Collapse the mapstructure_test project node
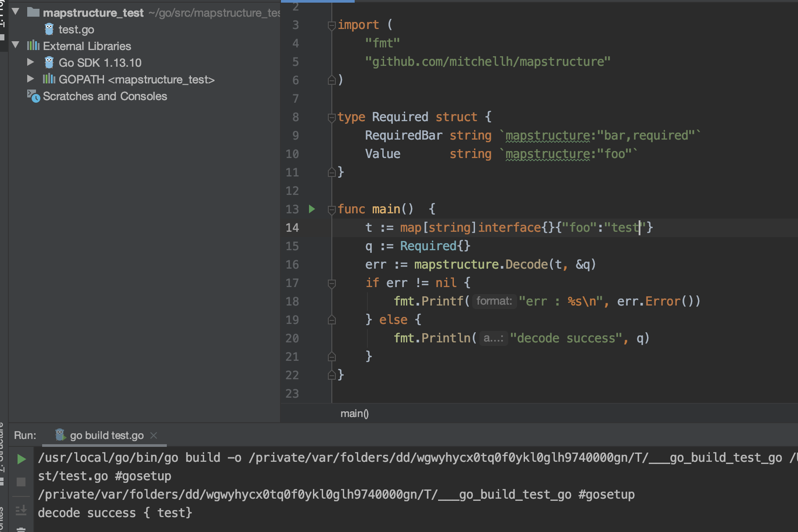The width and height of the screenshot is (798, 532). [x=16, y=11]
